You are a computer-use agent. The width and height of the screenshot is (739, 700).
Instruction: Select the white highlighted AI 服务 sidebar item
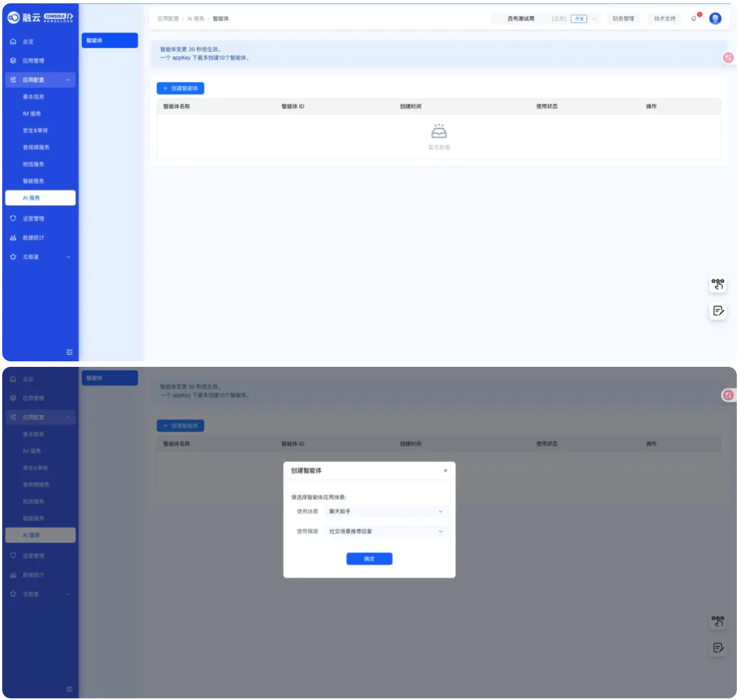(x=40, y=198)
